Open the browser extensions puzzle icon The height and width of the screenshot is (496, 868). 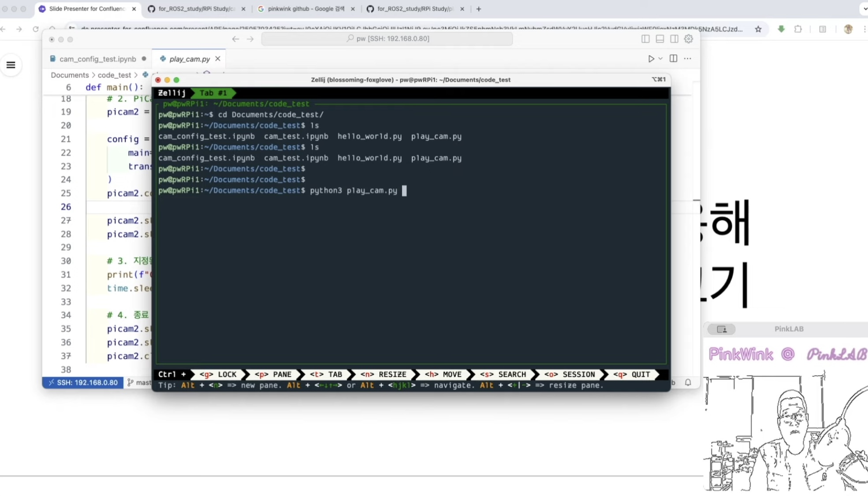point(798,29)
